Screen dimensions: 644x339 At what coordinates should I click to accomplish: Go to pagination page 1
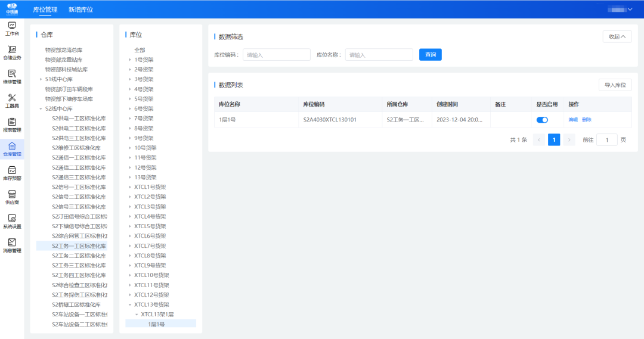pyautogui.click(x=554, y=140)
